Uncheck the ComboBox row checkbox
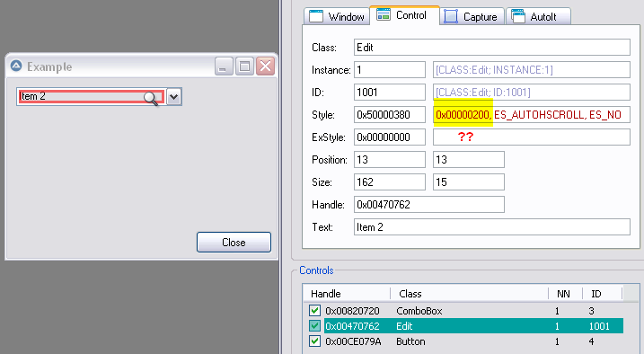The height and width of the screenshot is (354, 644). [x=314, y=311]
